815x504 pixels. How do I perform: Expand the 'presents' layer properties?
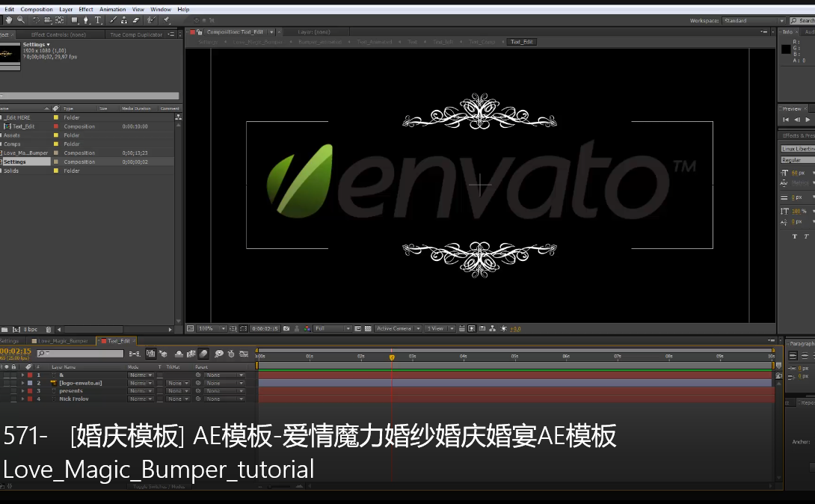coord(22,391)
